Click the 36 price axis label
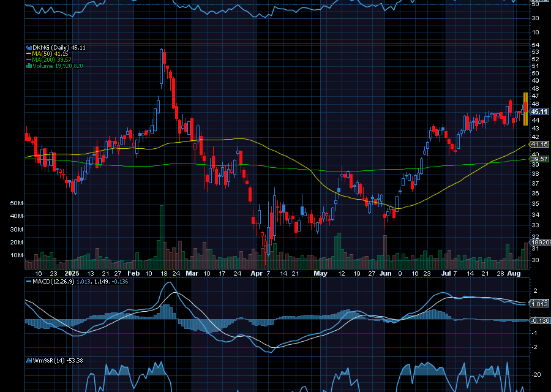Screen dimensions: 551x392 [535, 193]
